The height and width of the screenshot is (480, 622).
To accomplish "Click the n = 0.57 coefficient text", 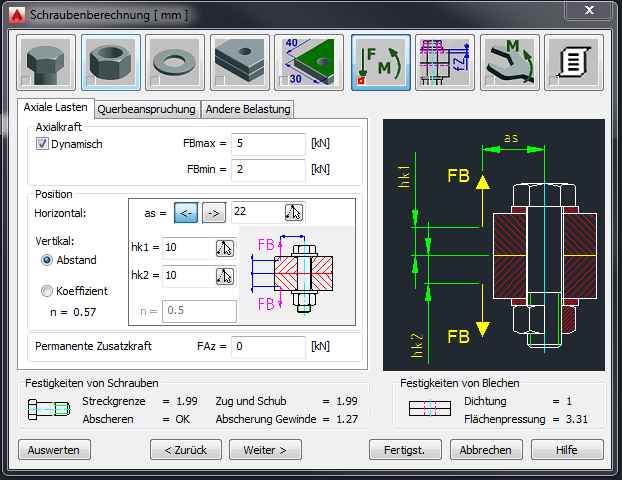I will pyautogui.click(x=73, y=312).
